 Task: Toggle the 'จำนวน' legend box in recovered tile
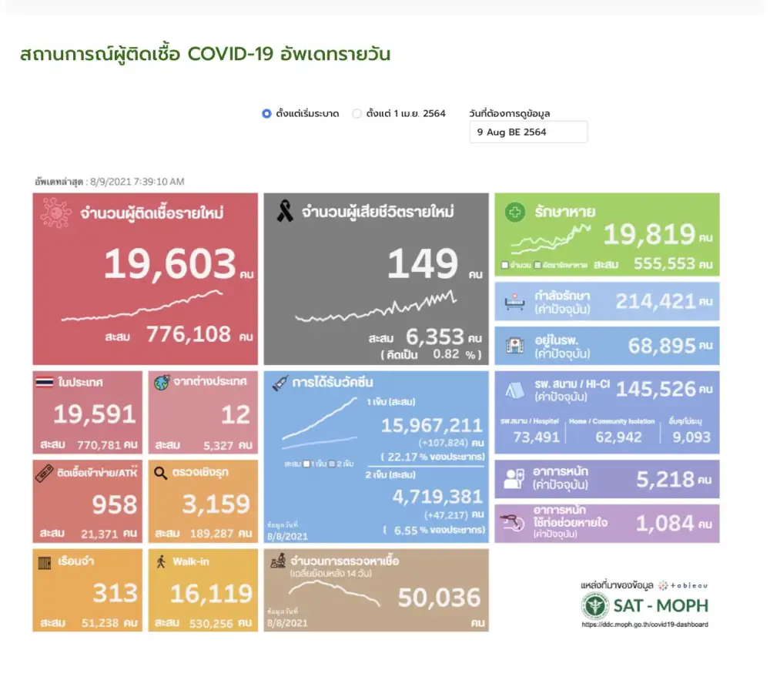pyautogui.click(x=505, y=265)
